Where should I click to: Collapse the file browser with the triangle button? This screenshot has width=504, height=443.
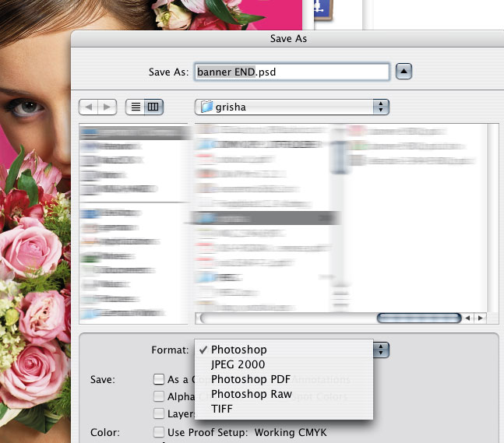(x=404, y=71)
